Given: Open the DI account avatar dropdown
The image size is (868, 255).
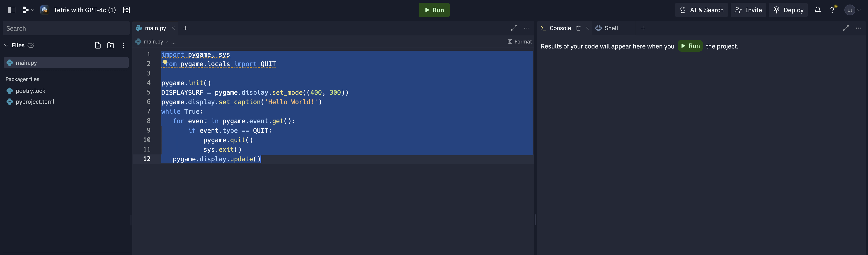Looking at the screenshot, I should [853, 10].
